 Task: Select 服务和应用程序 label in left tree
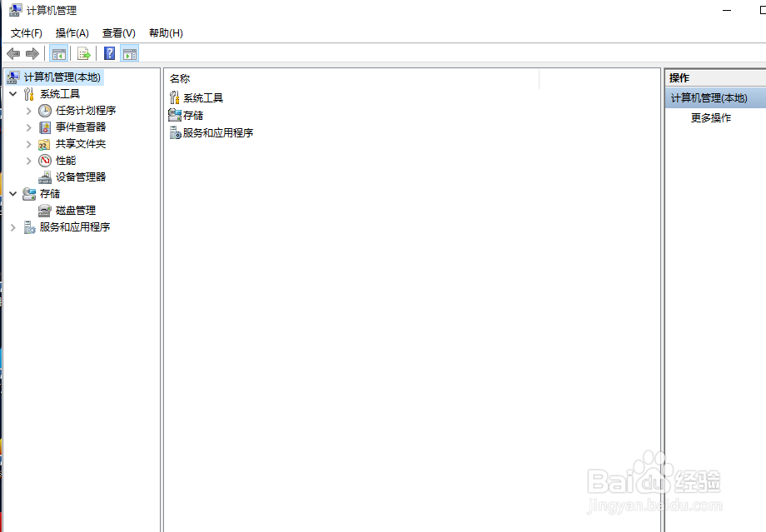click(x=75, y=227)
